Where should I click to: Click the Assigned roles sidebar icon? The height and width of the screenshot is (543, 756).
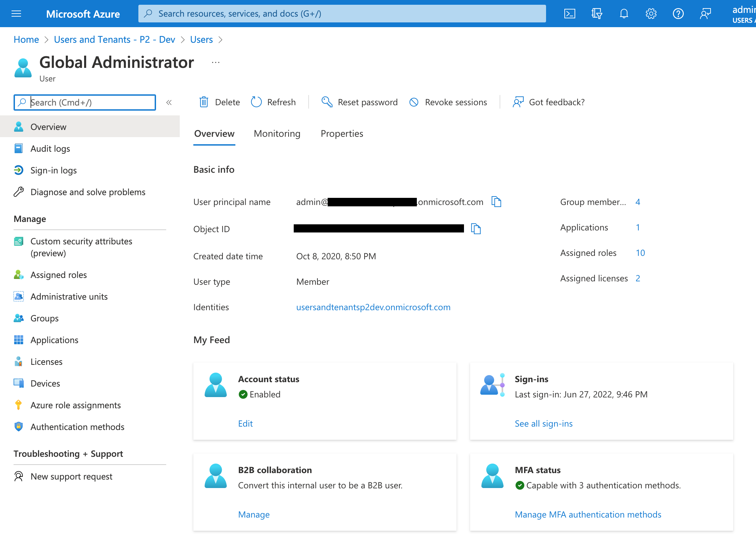pyautogui.click(x=19, y=275)
